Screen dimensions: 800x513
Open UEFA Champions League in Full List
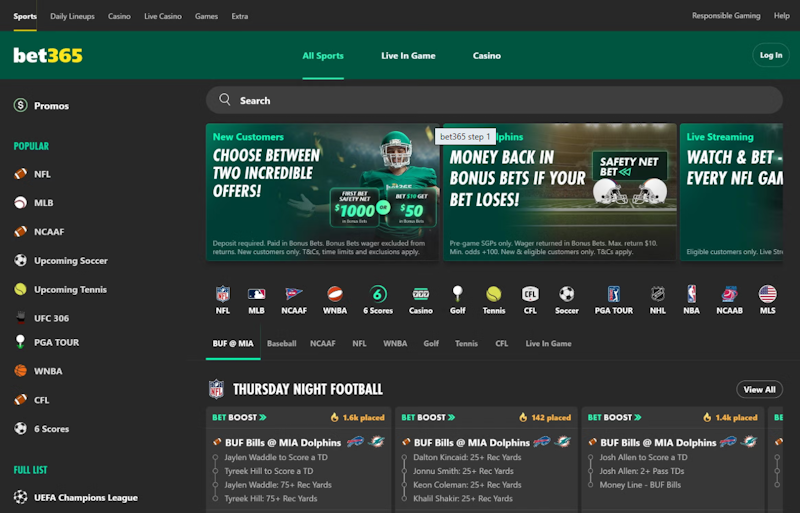click(86, 497)
